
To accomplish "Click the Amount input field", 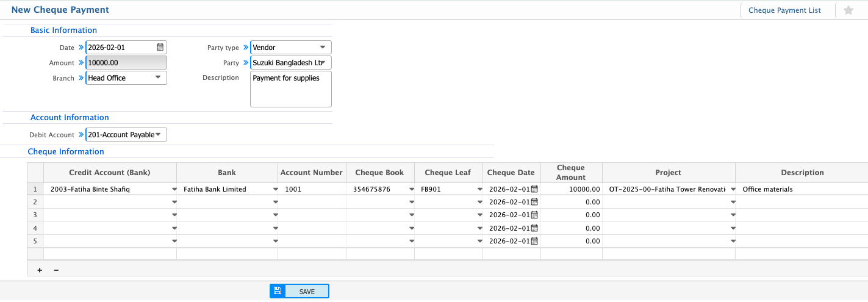I will click(x=126, y=62).
